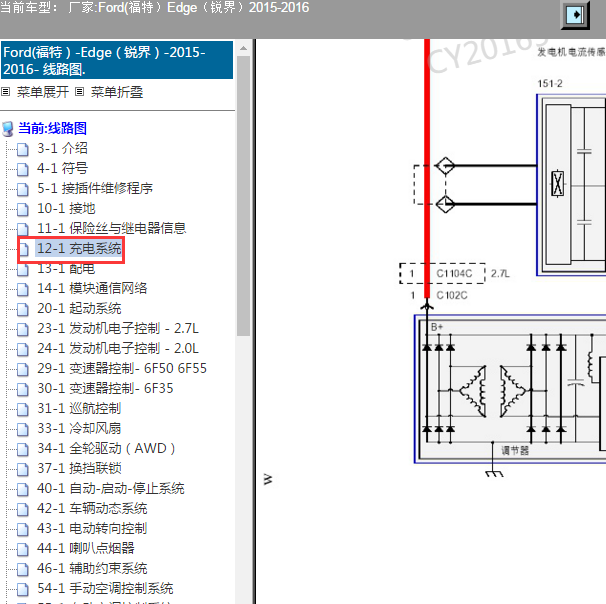Open 46-1 辅助约束系统

pos(92,568)
